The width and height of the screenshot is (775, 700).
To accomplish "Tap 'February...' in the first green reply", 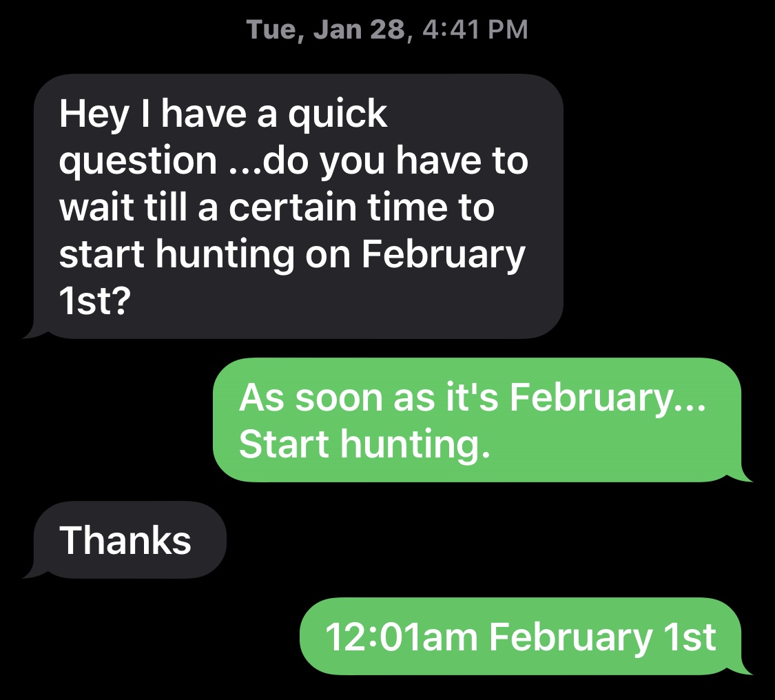I will pos(609,398).
